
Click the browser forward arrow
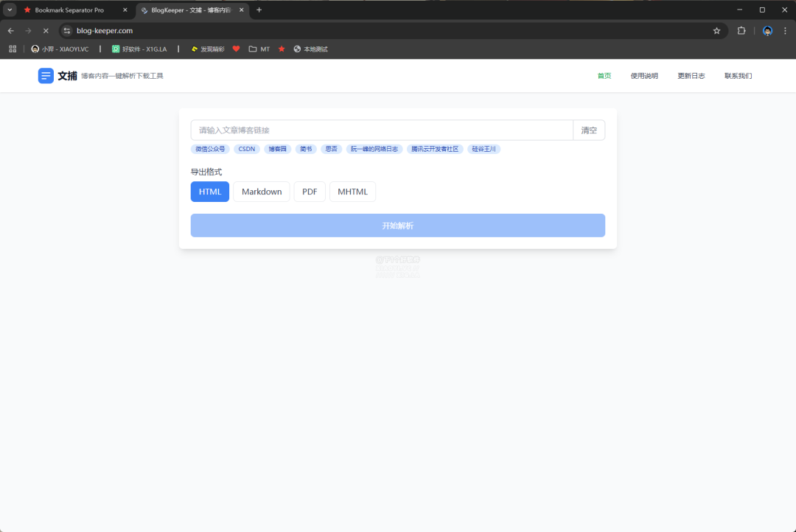click(x=29, y=31)
